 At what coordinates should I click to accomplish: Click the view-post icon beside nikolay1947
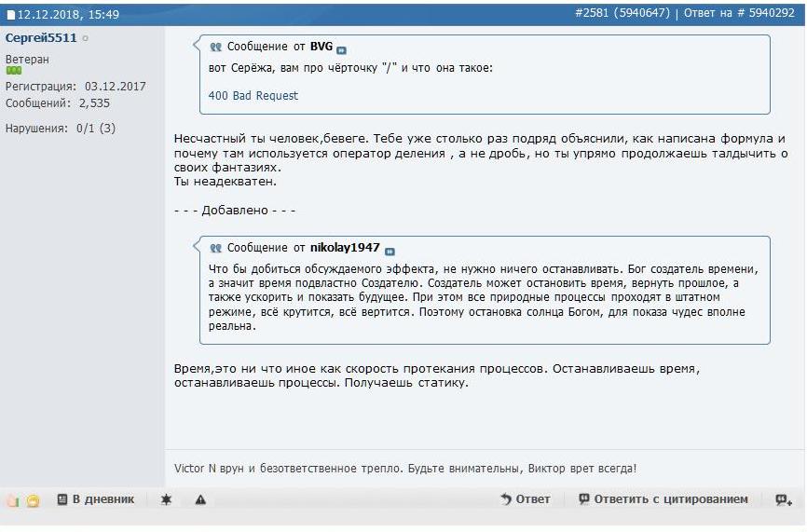pyautogui.click(x=390, y=251)
